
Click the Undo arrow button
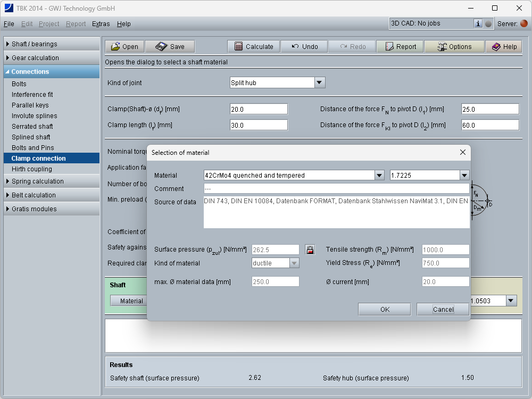click(x=304, y=47)
